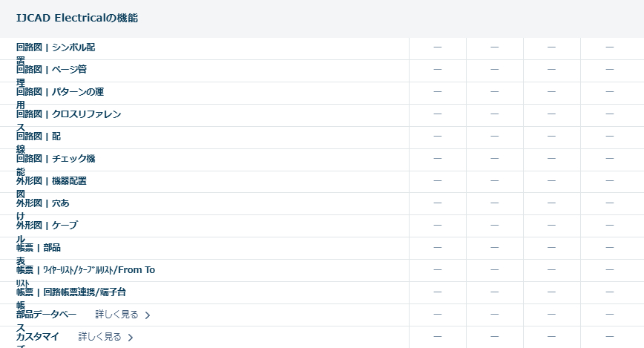This screenshot has height=348, width=644.
Task: Click the IJCAD Electricalの機能 section heading
Action: [x=77, y=18]
